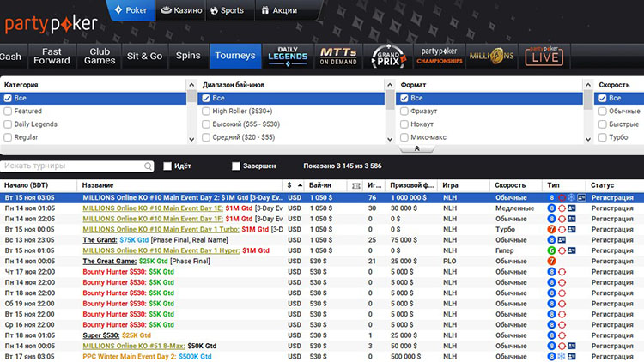
Task: Open partypoker LIVE section
Action: tap(544, 56)
